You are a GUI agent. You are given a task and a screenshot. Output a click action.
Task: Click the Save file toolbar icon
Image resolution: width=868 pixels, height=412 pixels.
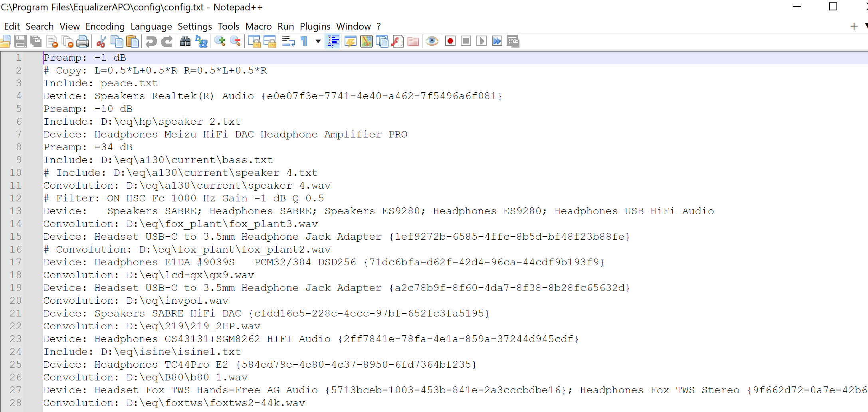pos(20,41)
